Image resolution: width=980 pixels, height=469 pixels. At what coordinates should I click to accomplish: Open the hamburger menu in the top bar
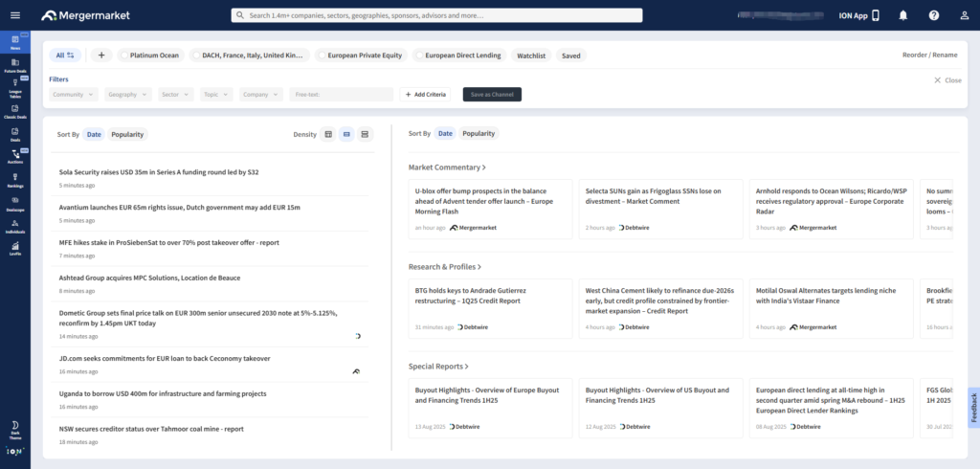point(14,15)
